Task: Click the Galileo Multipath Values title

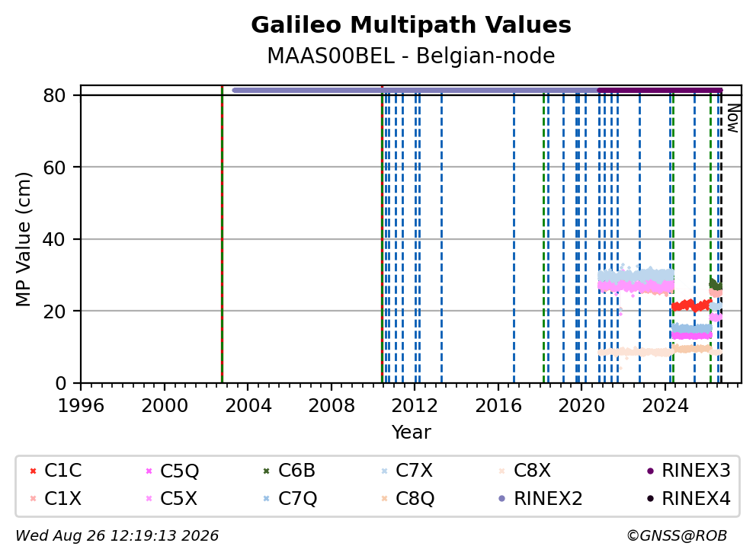Action: [412, 25]
